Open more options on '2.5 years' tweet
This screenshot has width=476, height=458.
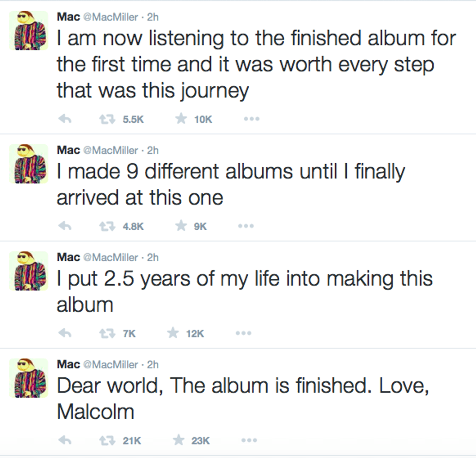[x=243, y=334]
